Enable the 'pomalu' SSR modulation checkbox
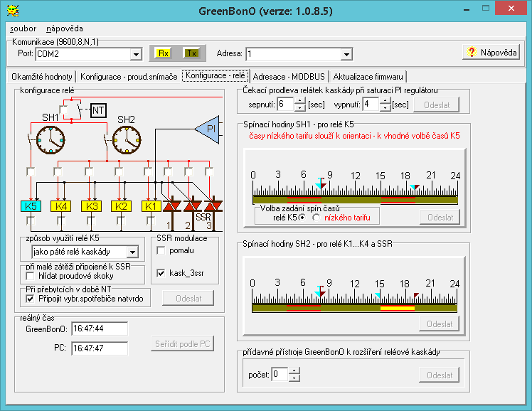Viewport: 532px width, 411px height. click(x=161, y=250)
